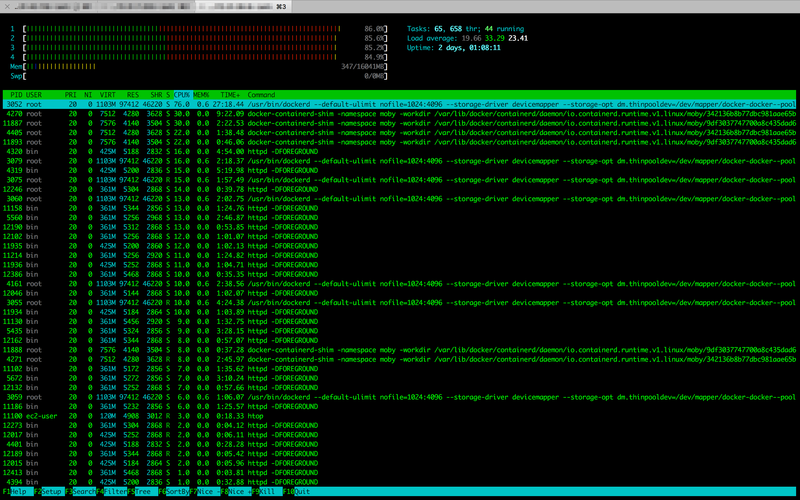Viewport: 800px width, 500px height.
Task: Select the dockerd process row PID 3055
Action: point(399,303)
